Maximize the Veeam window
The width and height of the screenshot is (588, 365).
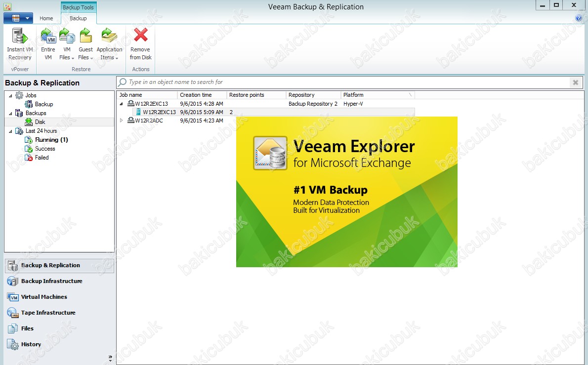point(556,5)
